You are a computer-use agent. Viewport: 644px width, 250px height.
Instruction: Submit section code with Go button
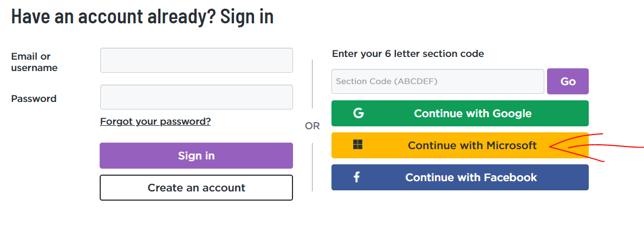pos(568,81)
